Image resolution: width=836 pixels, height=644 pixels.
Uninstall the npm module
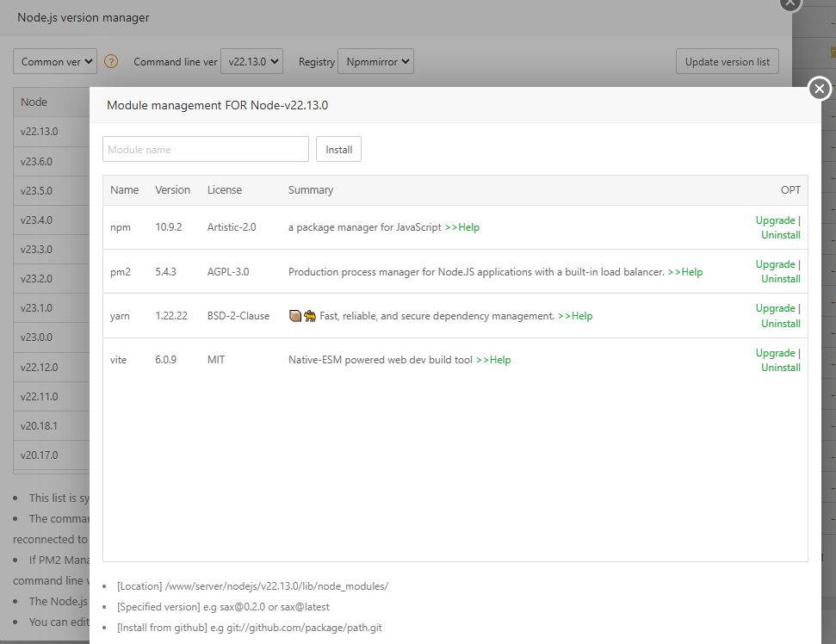[x=780, y=235]
